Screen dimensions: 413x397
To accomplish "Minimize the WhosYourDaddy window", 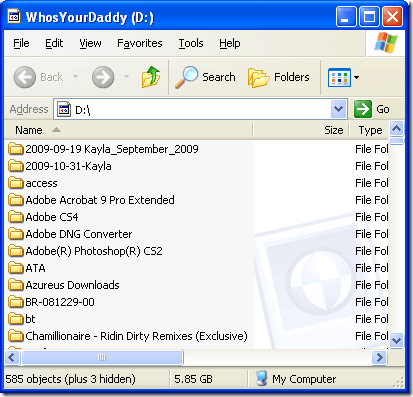I will click(x=346, y=17).
